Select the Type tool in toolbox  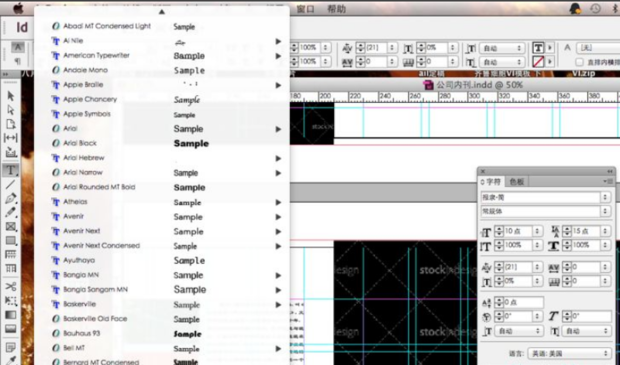click(x=11, y=170)
